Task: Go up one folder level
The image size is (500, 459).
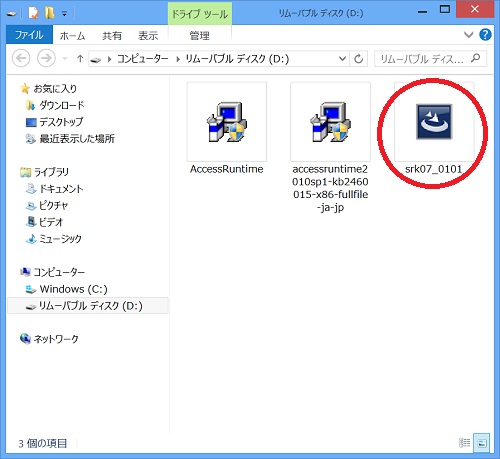Action: click(80, 59)
